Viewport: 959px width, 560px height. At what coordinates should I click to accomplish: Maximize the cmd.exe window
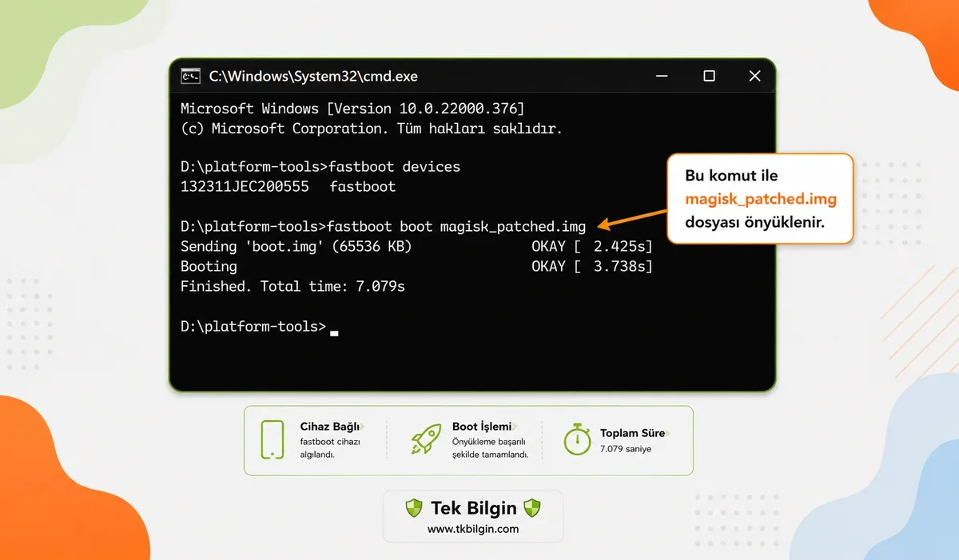click(x=709, y=76)
